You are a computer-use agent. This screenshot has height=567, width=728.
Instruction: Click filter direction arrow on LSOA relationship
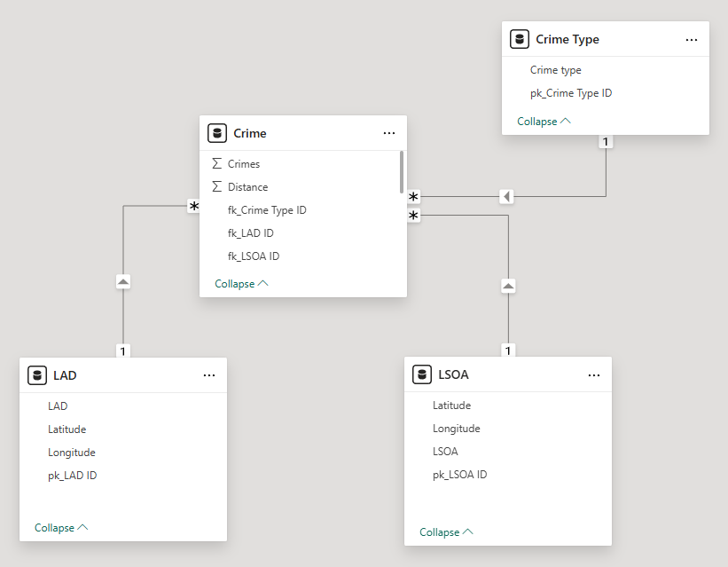click(x=508, y=287)
